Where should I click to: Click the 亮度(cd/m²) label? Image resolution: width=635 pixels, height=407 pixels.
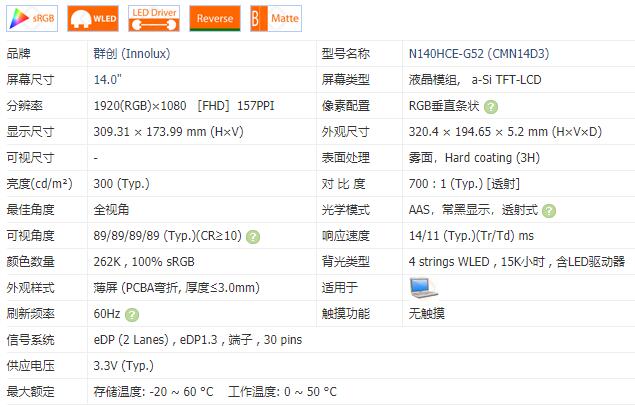39,184
